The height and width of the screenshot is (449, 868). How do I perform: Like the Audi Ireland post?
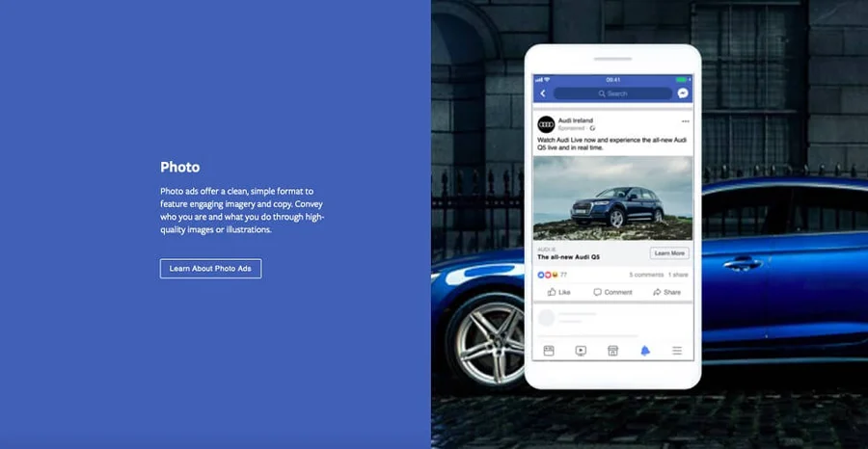558,292
